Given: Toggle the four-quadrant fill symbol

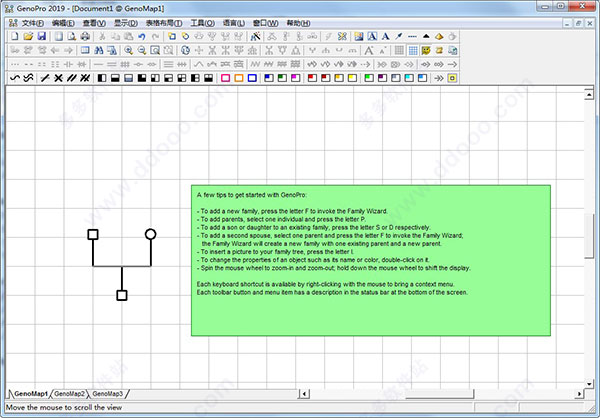Looking at the screenshot, I should (x=182, y=78).
